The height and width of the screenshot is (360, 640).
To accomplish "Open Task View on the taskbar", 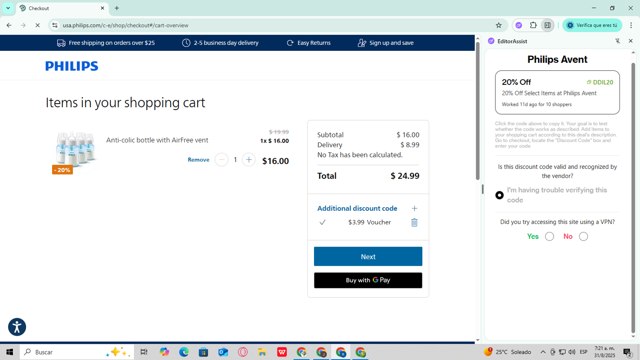I will click(144, 352).
